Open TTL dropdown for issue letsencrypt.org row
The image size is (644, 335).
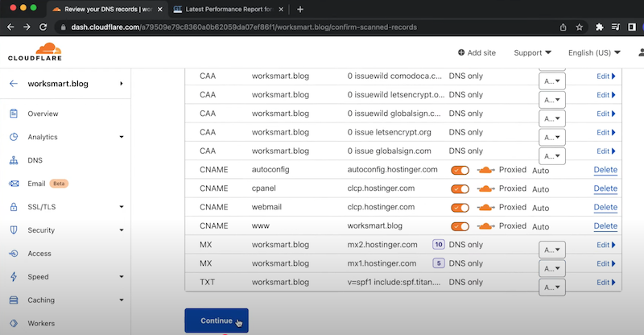tap(552, 137)
